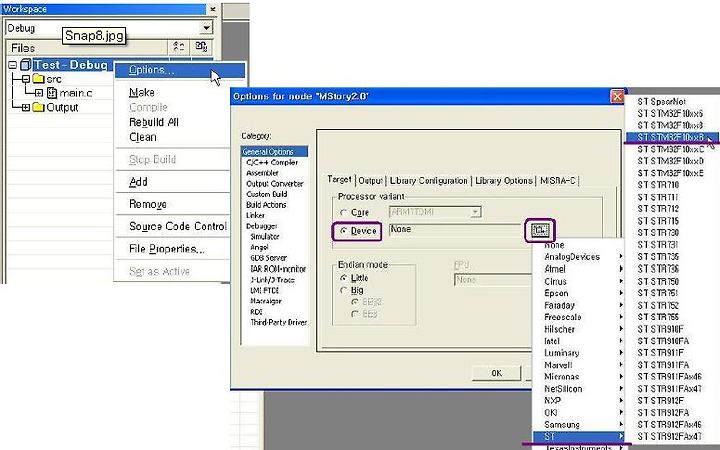The height and width of the screenshot is (450, 720).
Task: Click the main.c source file icon
Action: point(52,93)
